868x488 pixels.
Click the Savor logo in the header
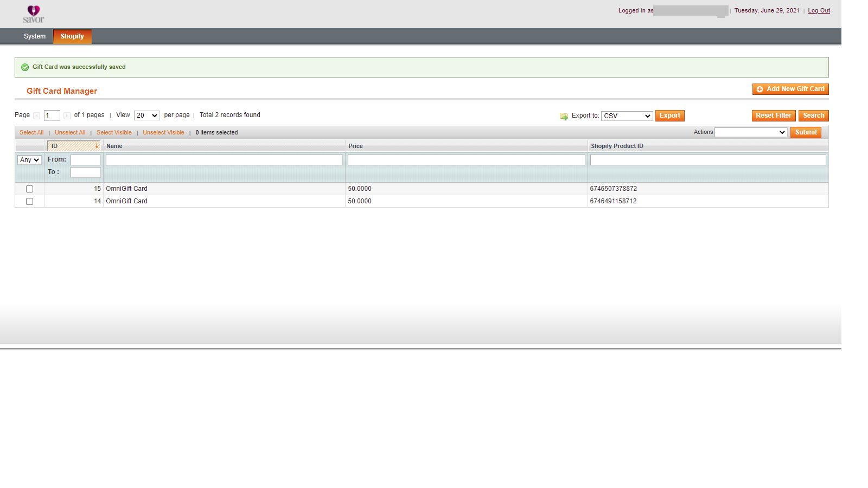click(33, 14)
